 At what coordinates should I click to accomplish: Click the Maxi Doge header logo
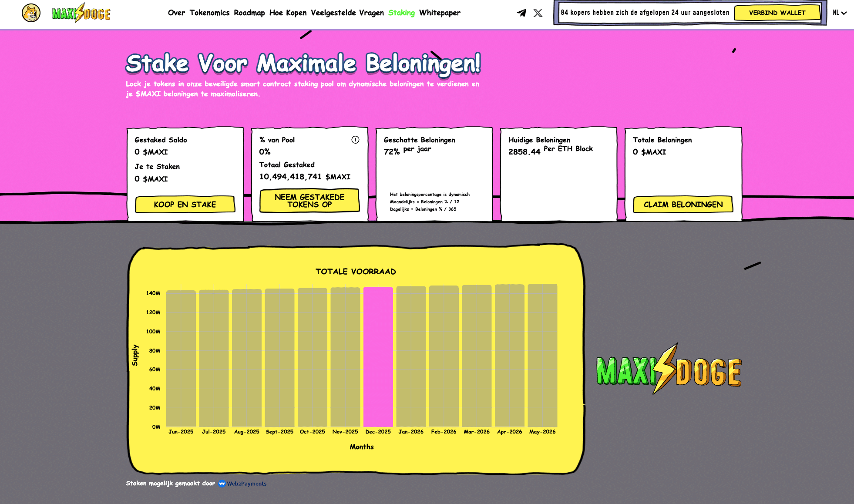coord(81,13)
